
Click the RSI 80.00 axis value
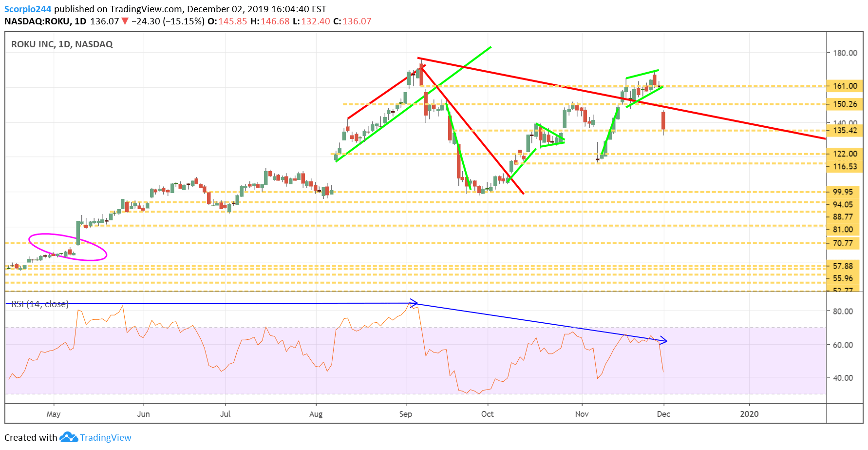[x=843, y=311]
